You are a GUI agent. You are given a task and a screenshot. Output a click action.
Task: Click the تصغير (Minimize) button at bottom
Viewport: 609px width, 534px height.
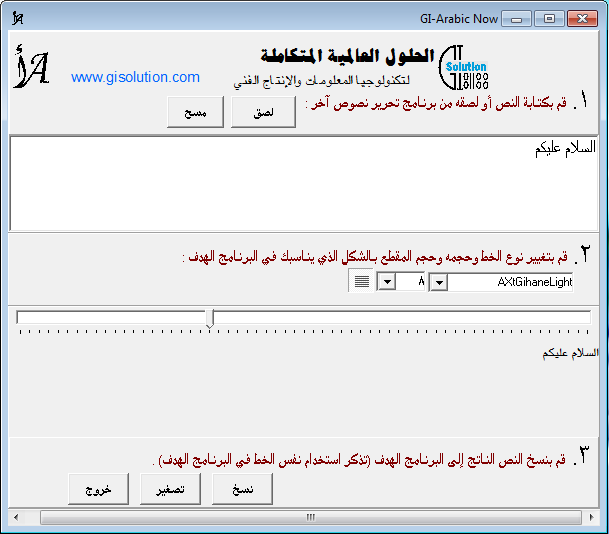(170, 489)
